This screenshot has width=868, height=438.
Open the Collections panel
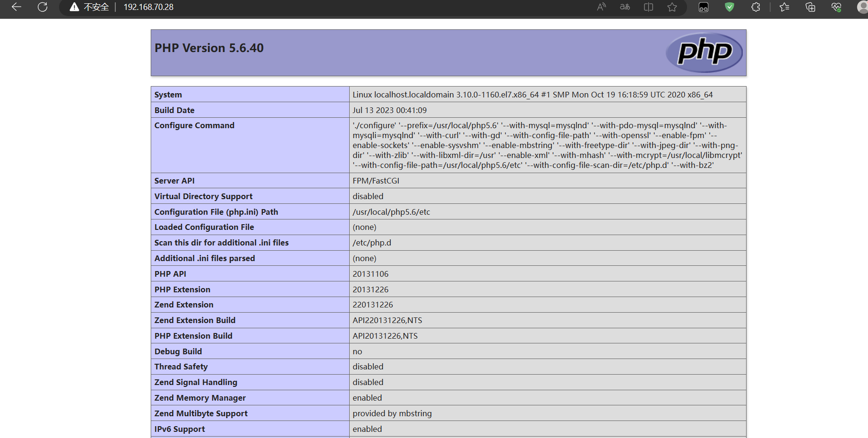click(x=810, y=7)
